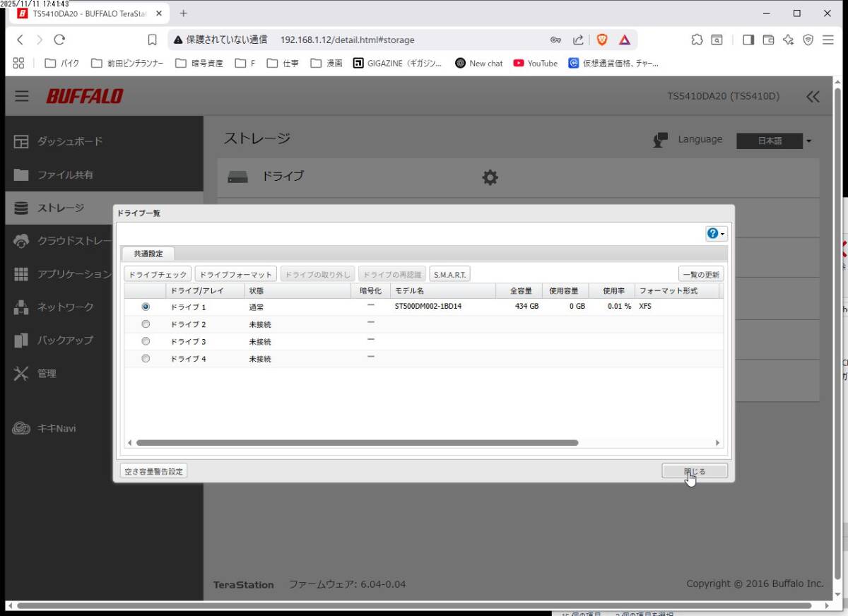Click the ドライブフォーマット button
848x616 pixels.
235,275
